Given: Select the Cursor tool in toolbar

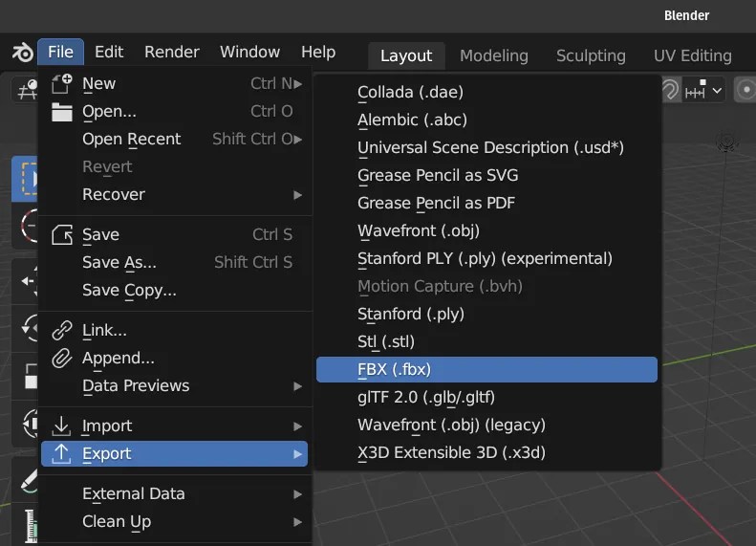Looking at the screenshot, I should coord(27,226).
